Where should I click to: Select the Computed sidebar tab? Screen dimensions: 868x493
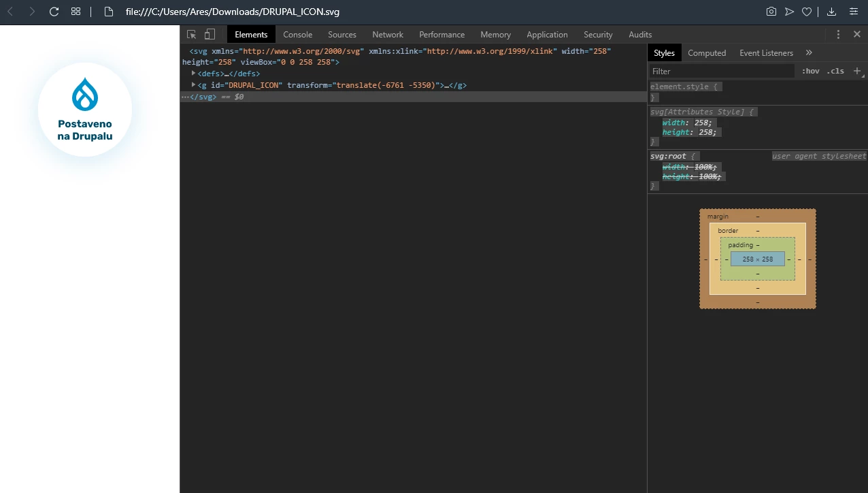pos(707,52)
